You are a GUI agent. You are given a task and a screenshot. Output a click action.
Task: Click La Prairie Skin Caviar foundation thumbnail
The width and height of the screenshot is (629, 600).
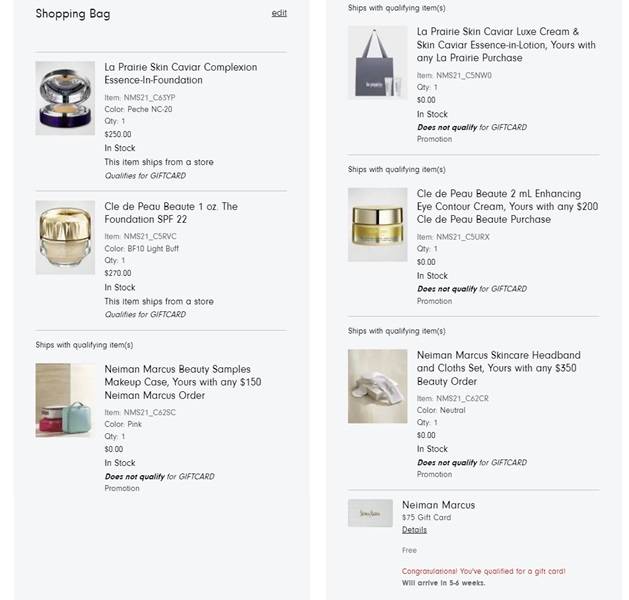point(65,98)
